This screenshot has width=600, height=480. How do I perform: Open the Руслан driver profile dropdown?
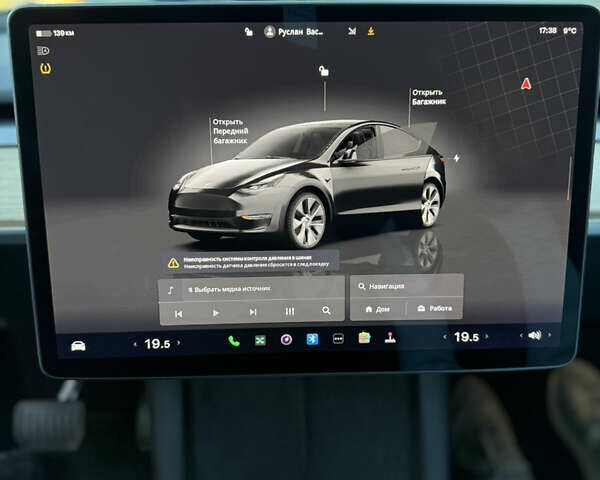pos(294,32)
